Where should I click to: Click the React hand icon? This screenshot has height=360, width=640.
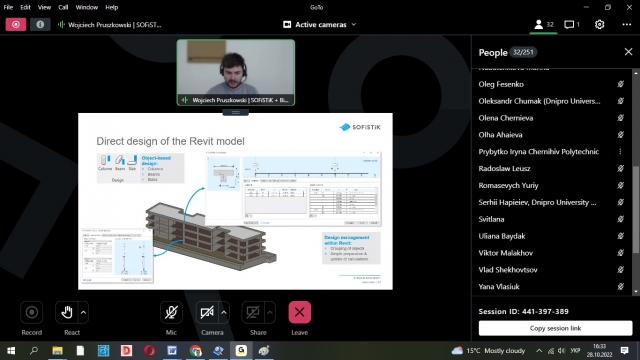(x=67, y=312)
